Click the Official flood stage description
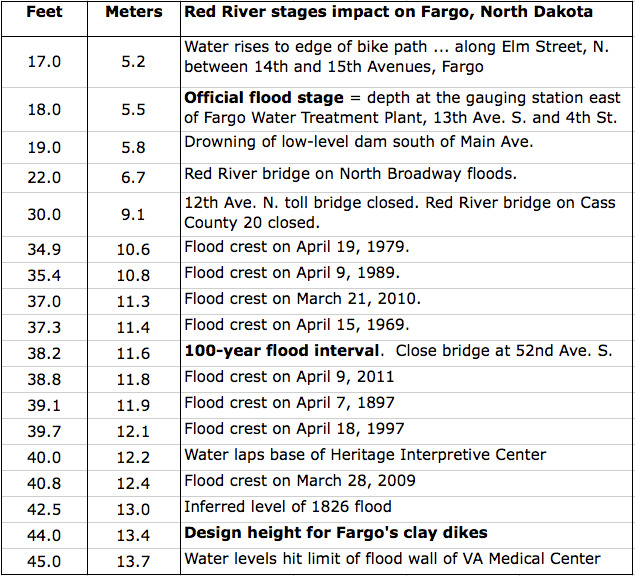The image size is (635, 576). [402, 108]
